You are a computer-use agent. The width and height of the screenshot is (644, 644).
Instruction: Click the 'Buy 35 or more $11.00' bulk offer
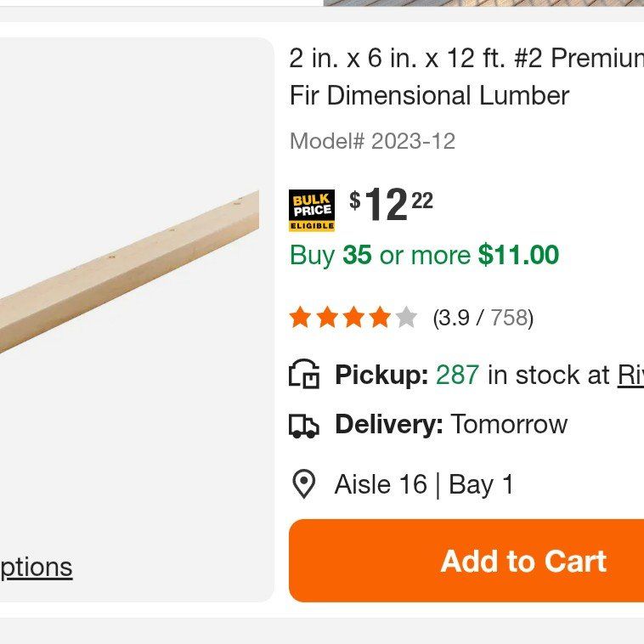click(424, 255)
